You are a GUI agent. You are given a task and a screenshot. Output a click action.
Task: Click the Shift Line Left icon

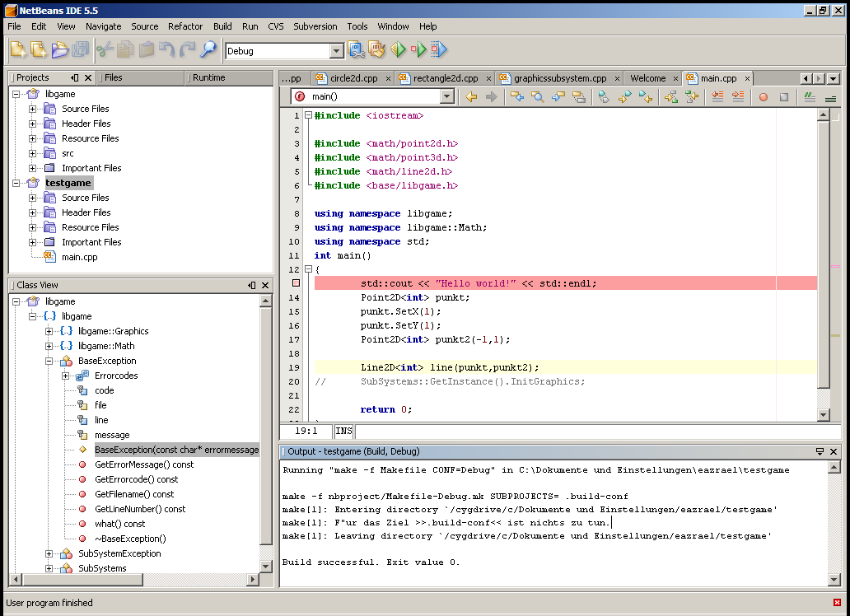point(717,97)
